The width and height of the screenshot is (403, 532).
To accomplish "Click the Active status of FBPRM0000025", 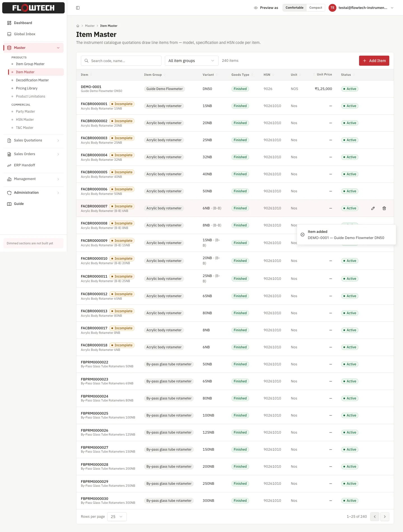I will (x=350, y=415).
